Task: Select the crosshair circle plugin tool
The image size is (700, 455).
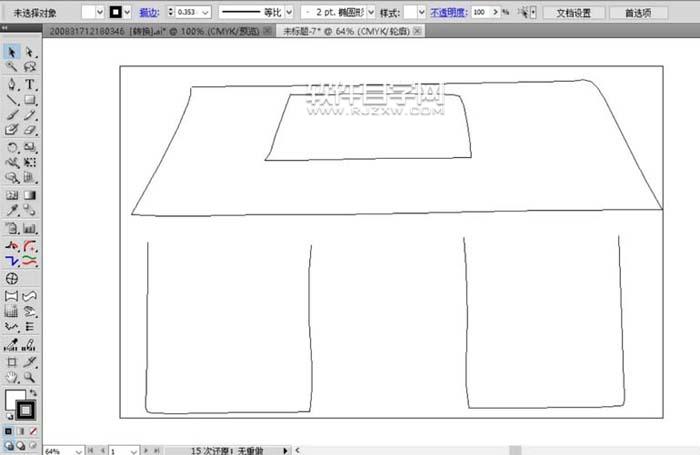Action: coord(12,279)
